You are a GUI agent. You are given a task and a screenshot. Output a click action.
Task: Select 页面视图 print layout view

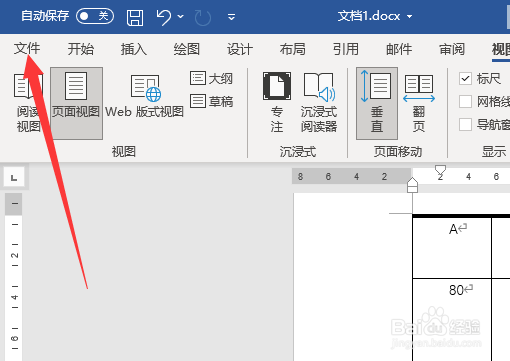tap(76, 103)
